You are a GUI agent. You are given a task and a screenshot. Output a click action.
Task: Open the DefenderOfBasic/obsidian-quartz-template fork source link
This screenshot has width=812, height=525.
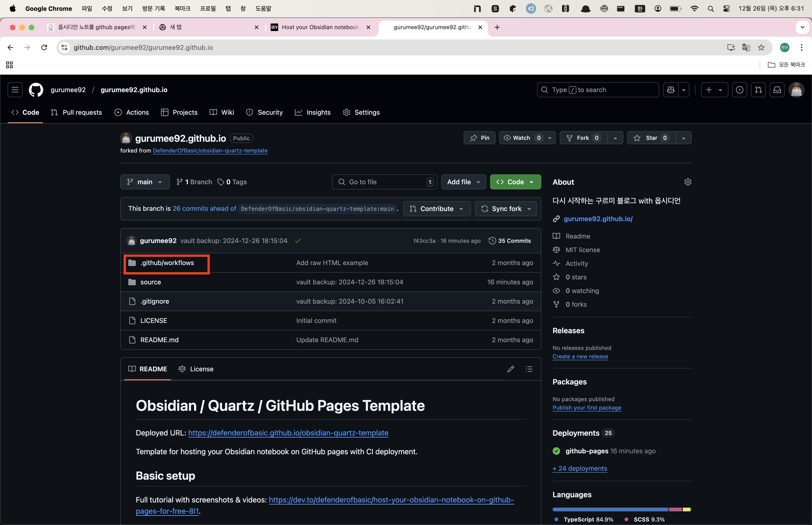(x=210, y=150)
